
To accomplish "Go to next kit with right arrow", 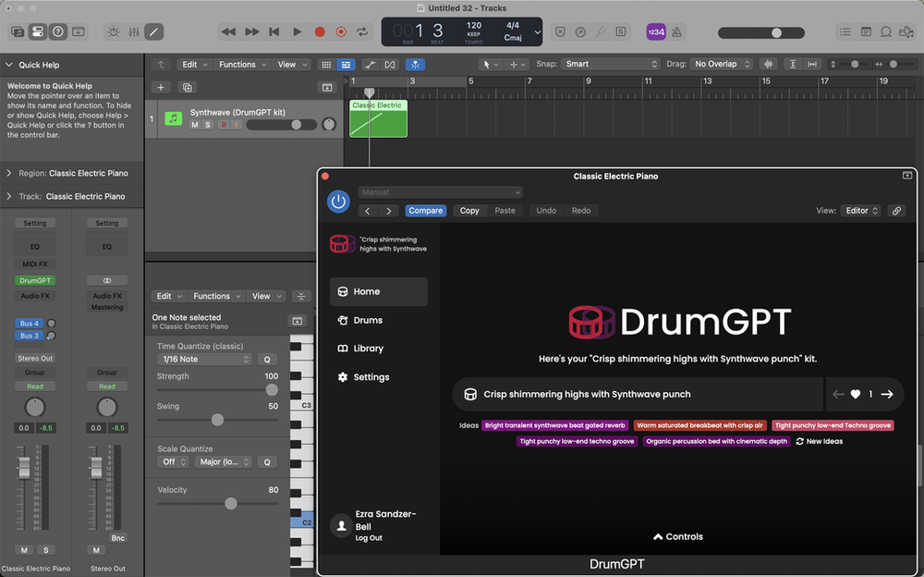I will 887,394.
